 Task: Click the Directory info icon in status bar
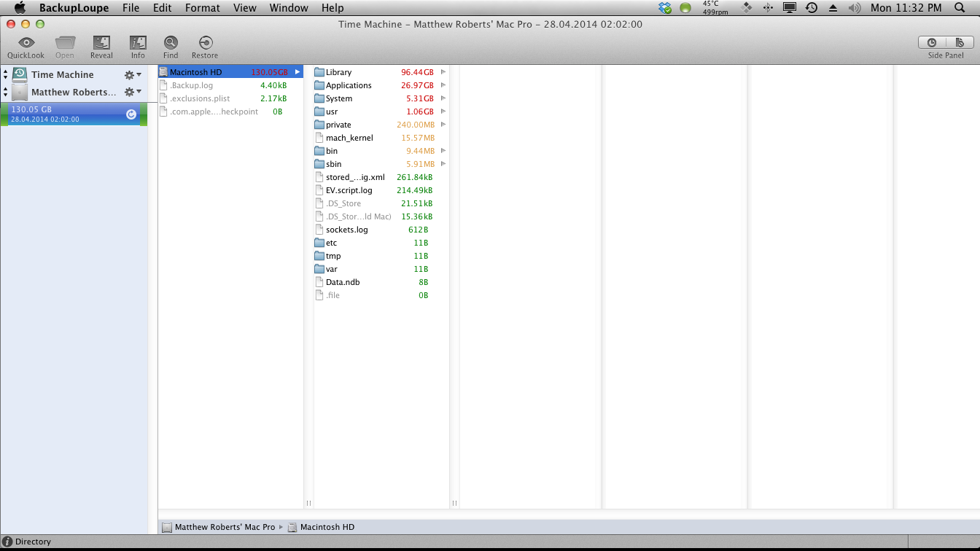click(x=8, y=542)
